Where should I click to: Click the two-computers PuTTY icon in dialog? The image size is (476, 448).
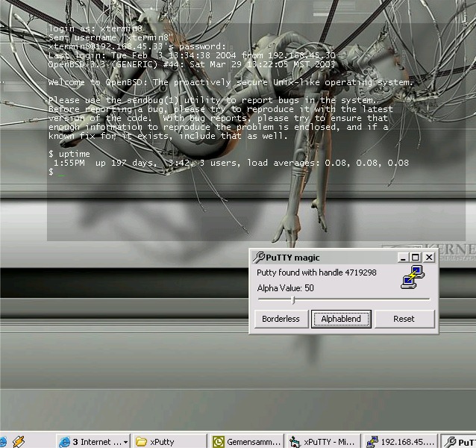click(x=413, y=277)
